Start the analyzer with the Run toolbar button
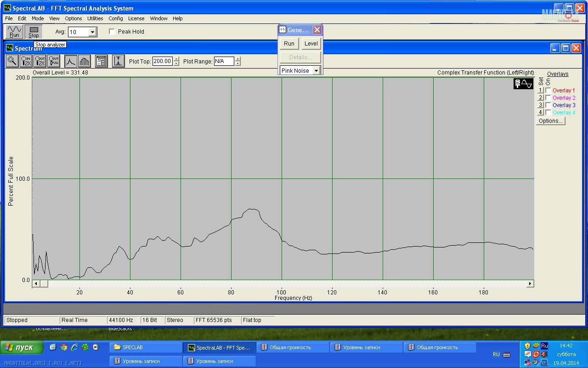Viewport: 588px width, 368px height. click(x=14, y=32)
